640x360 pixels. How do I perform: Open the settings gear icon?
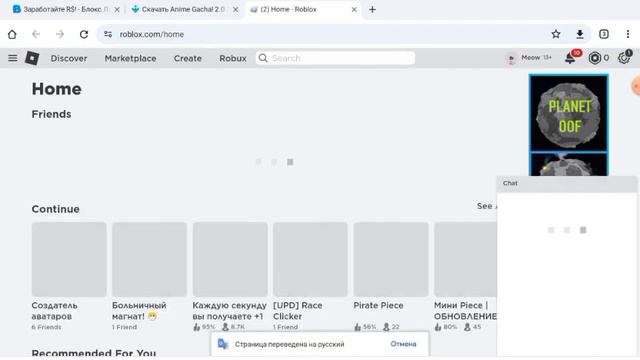624,58
